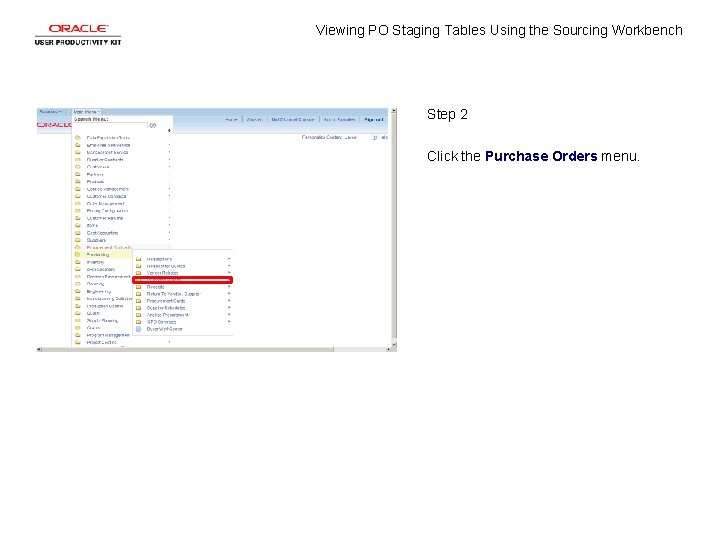Open the Project Costing menu item
Viewport: 720px width, 540px height.
click(x=101, y=343)
